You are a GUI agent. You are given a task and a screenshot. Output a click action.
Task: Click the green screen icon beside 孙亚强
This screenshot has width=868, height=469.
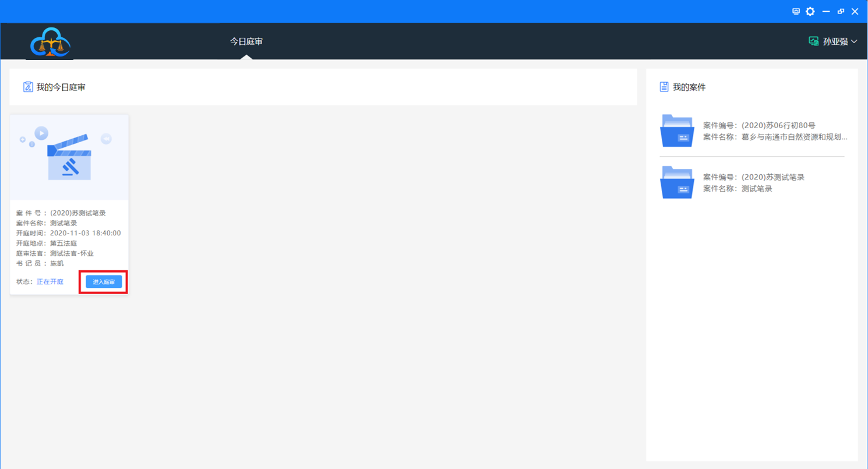(813, 41)
